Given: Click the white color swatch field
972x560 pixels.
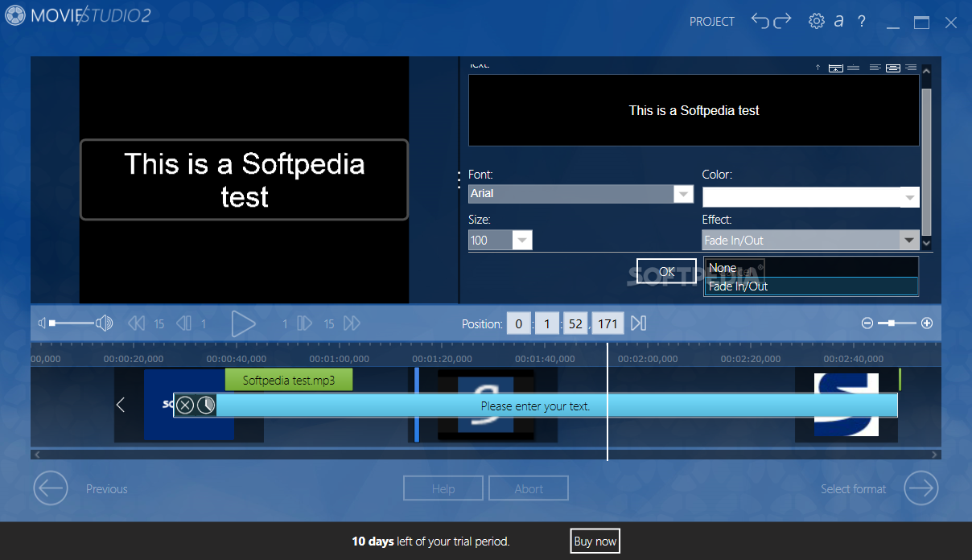Looking at the screenshot, I should coord(801,197).
